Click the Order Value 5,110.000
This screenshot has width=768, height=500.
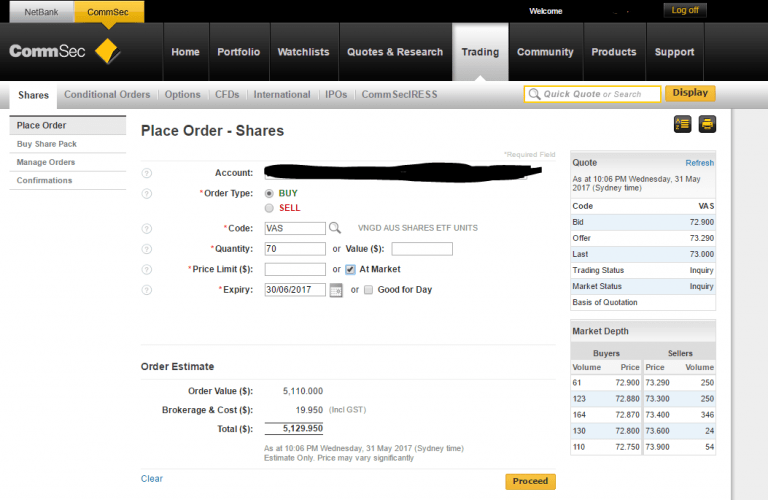click(303, 391)
